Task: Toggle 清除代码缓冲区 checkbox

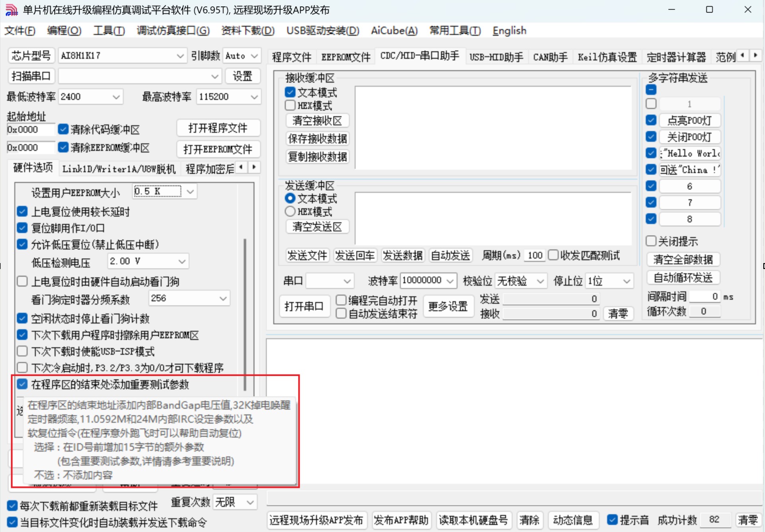Action: pyautogui.click(x=63, y=129)
